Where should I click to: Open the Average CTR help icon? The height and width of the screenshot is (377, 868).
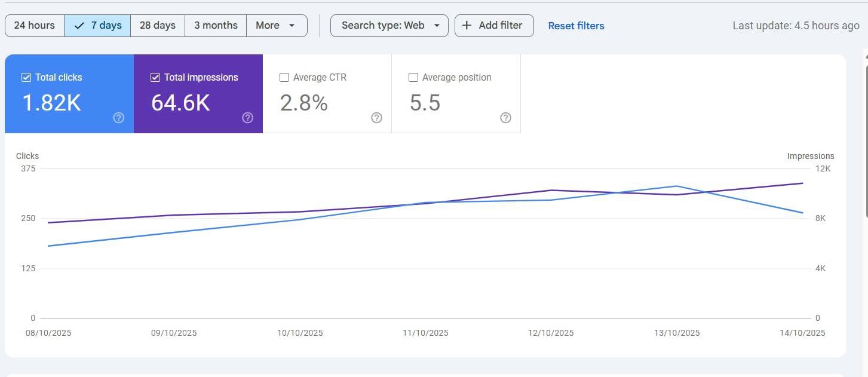376,118
